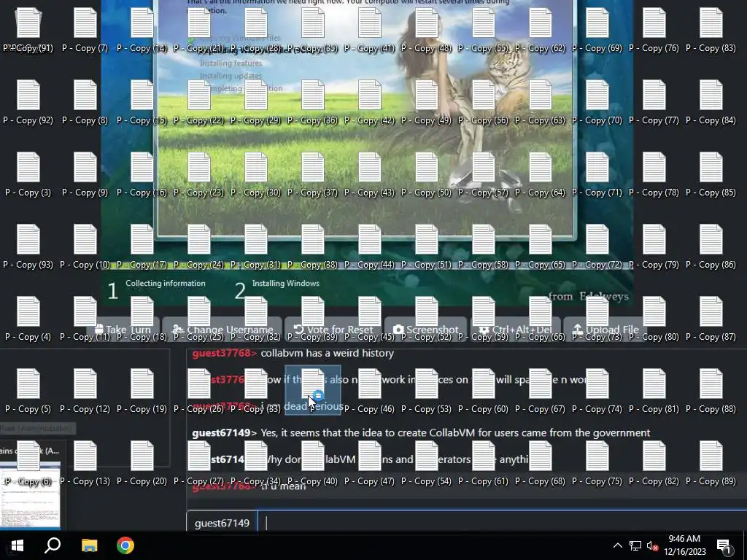Select the P - Copy (64) file
This screenshot has width=747, height=560.
coord(541,174)
